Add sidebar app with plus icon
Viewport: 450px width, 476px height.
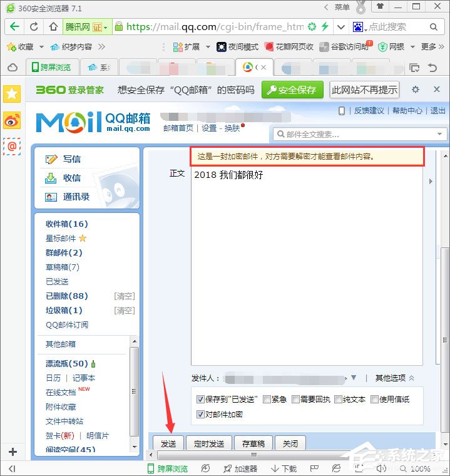(13, 452)
